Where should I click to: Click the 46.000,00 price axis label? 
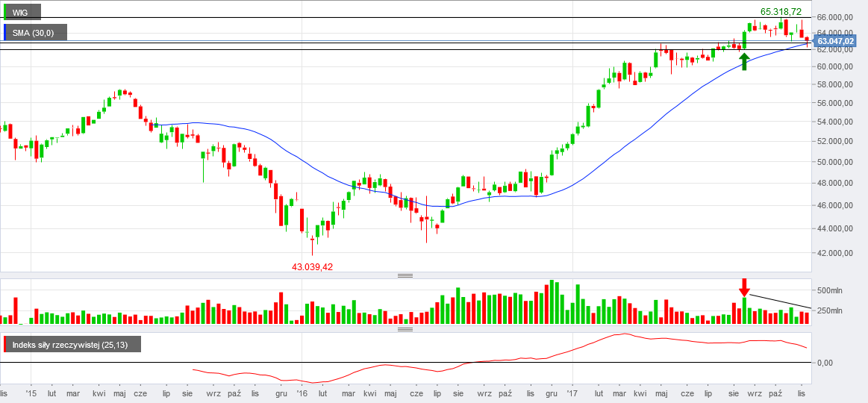(836, 205)
